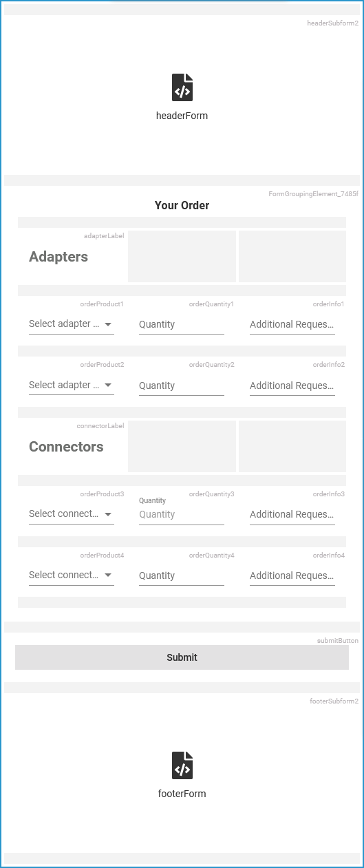
Task: Select orderInfo4 Additional Requests field
Action: 292,575
